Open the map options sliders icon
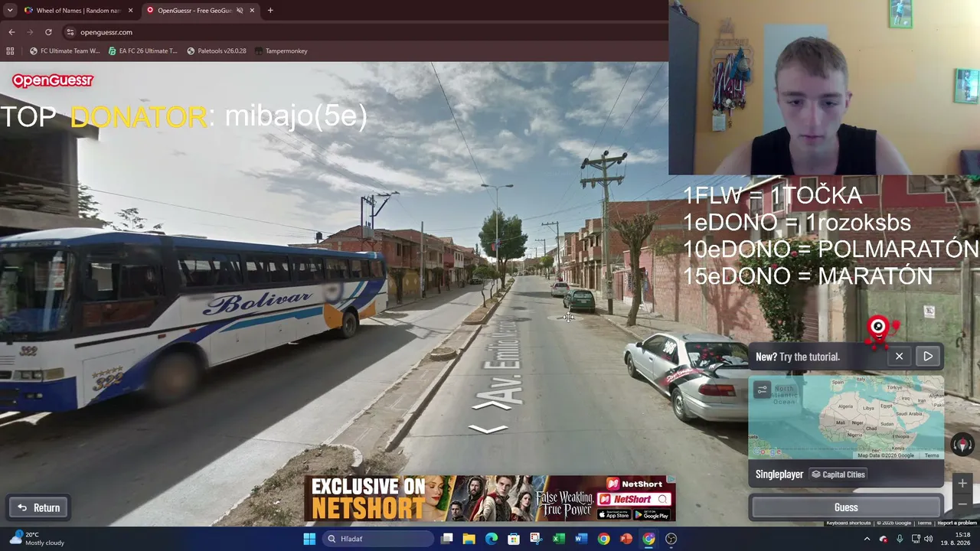 (x=762, y=390)
